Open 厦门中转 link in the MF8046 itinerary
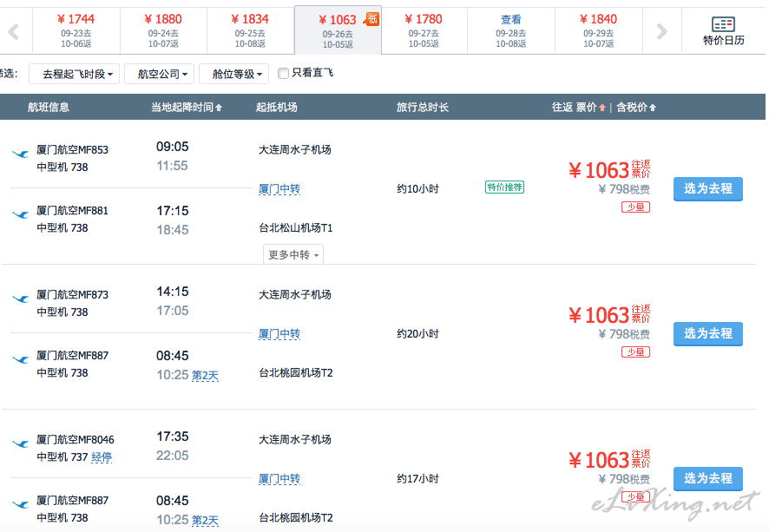The width and height of the screenshot is (769, 532). [279, 479]
